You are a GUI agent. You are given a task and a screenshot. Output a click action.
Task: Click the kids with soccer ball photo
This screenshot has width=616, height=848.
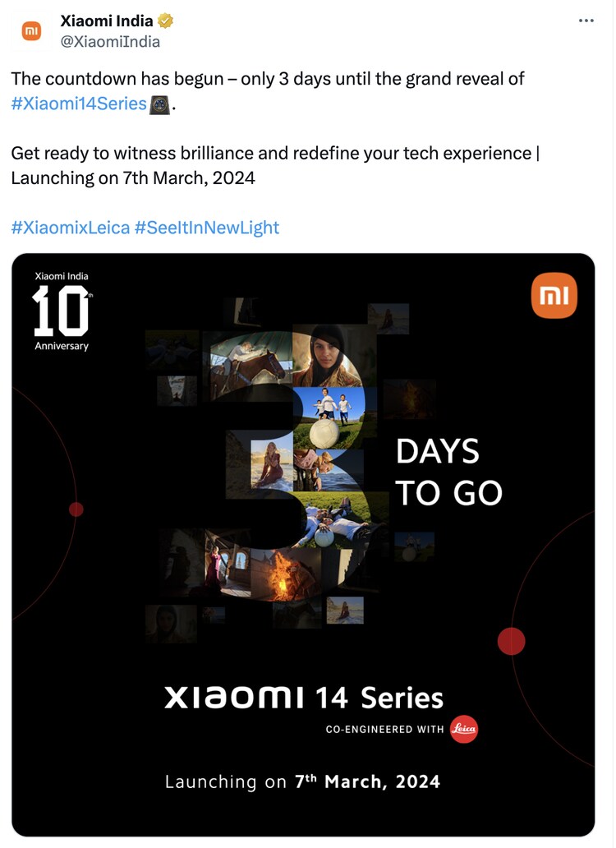tap(328, 417)
